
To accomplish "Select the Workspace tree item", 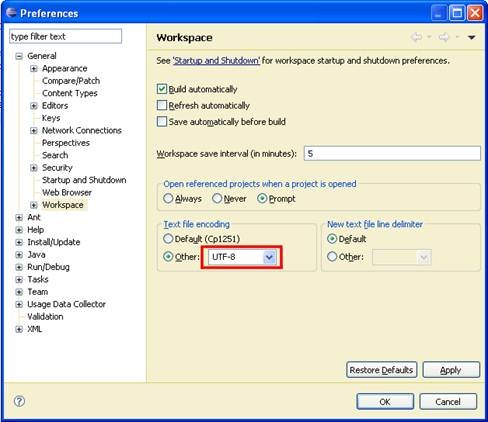I will point(63,205).
